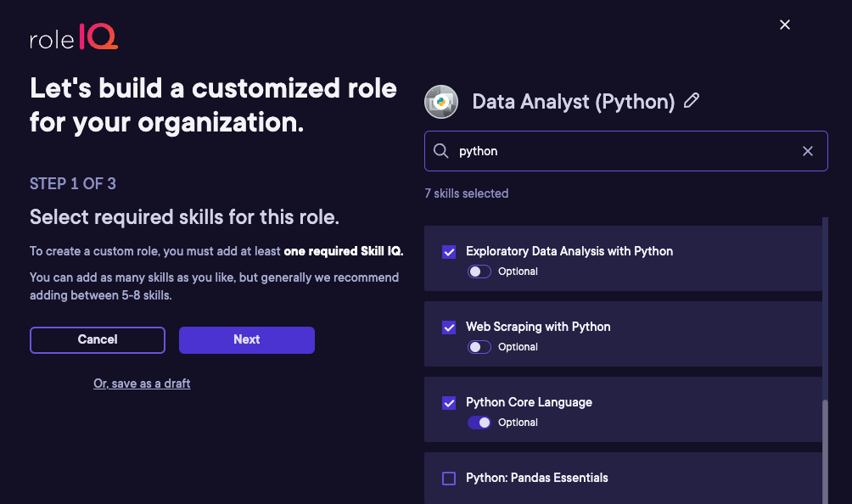
Task: Click the pencil icon to edit role name
Action: [691, 100]
